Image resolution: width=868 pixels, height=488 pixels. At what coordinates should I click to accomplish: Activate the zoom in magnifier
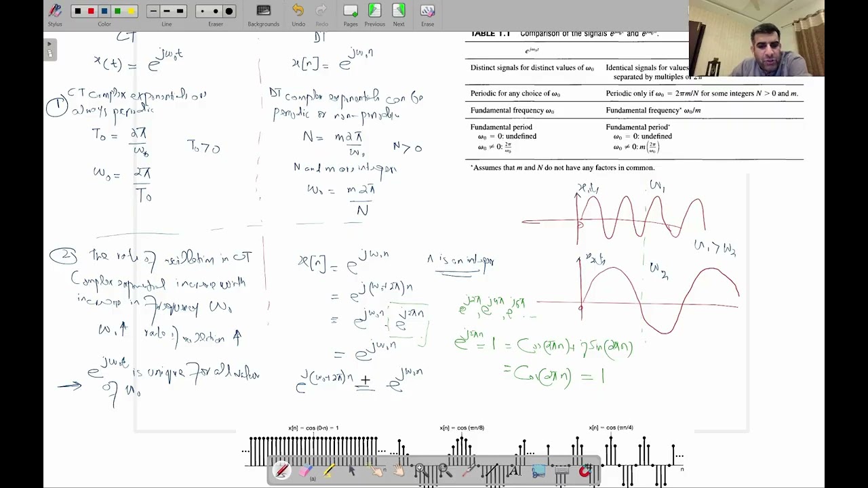[x=421, y=470]
